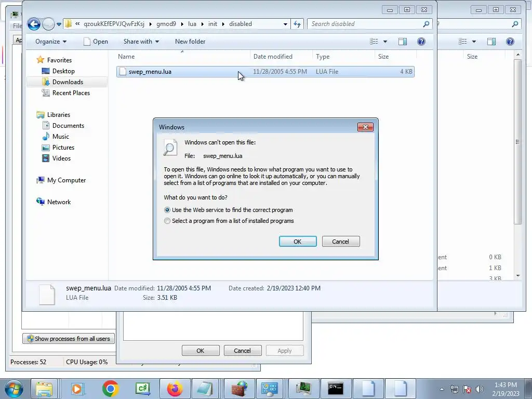Viewport: 532px width, 399px height.
Task: Open Help via the blue question mark icon in front window
Action: pos(421,42)
